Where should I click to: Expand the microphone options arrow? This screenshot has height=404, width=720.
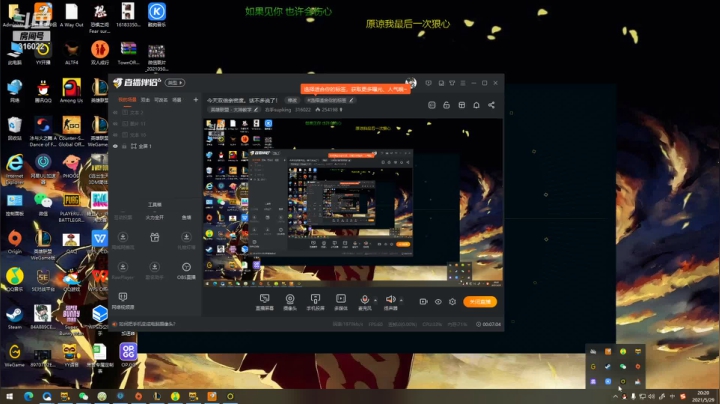(x=376, y=301)
